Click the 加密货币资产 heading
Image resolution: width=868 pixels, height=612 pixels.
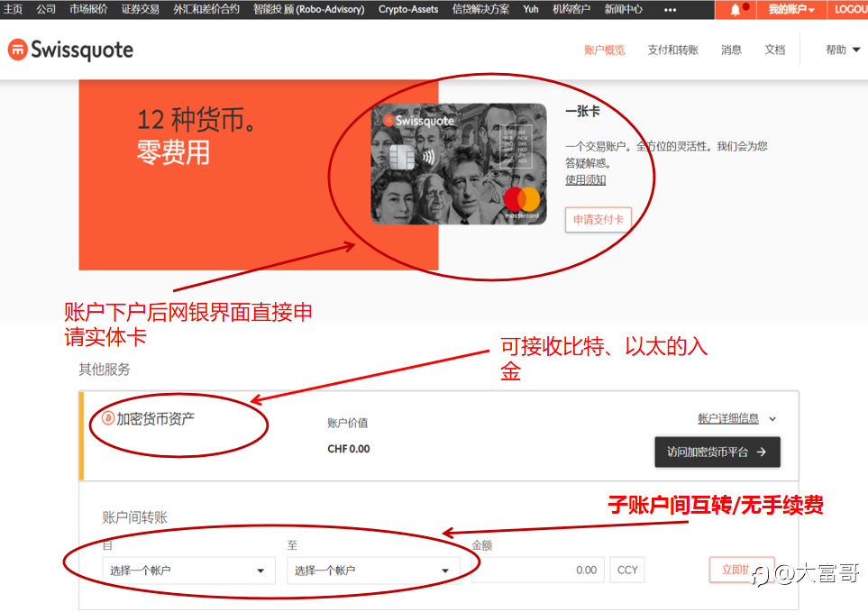[x=155, y=419]
